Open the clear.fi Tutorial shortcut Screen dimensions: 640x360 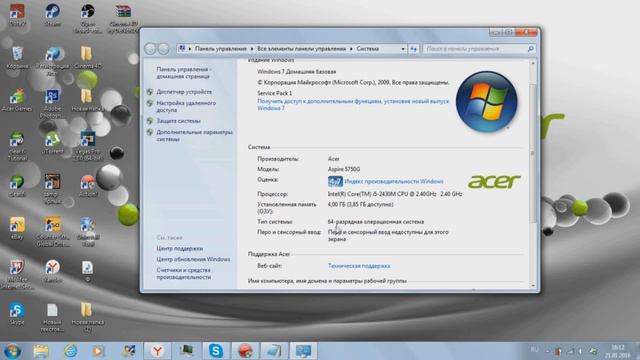coord(17,146)
